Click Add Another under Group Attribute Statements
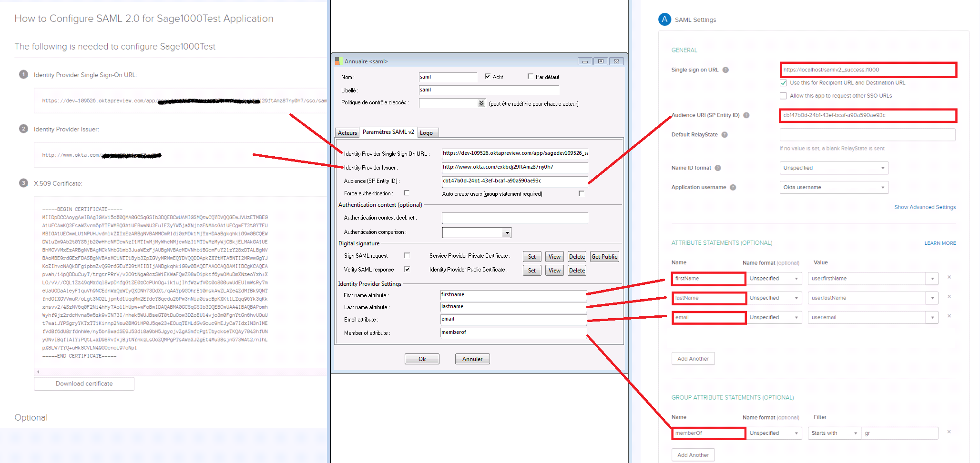The image size is (980, 463). click(693, 455)
